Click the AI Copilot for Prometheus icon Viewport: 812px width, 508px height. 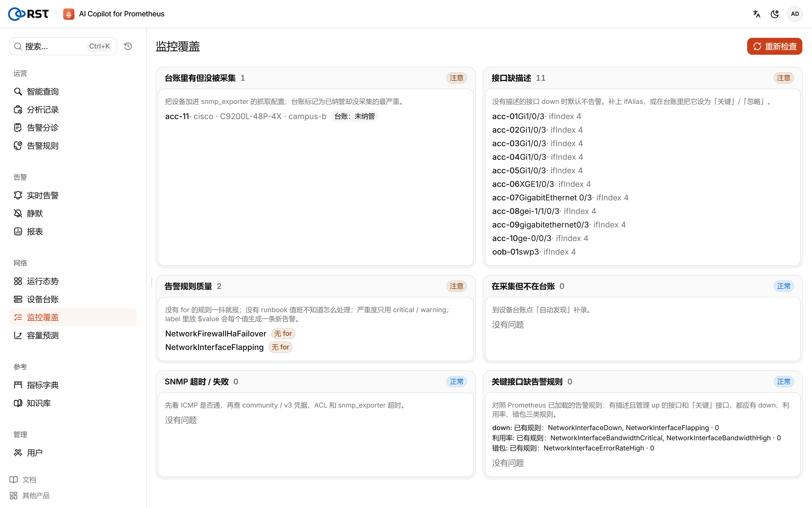[69, 14]
